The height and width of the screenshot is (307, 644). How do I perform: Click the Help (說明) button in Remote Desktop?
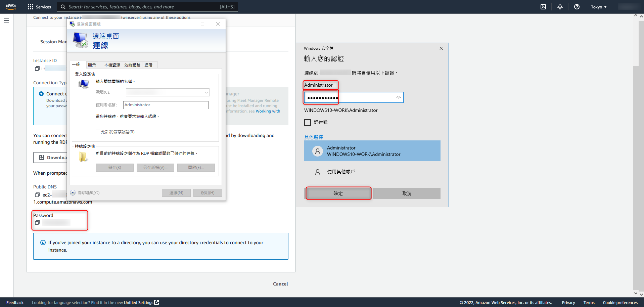click(208, 193)
